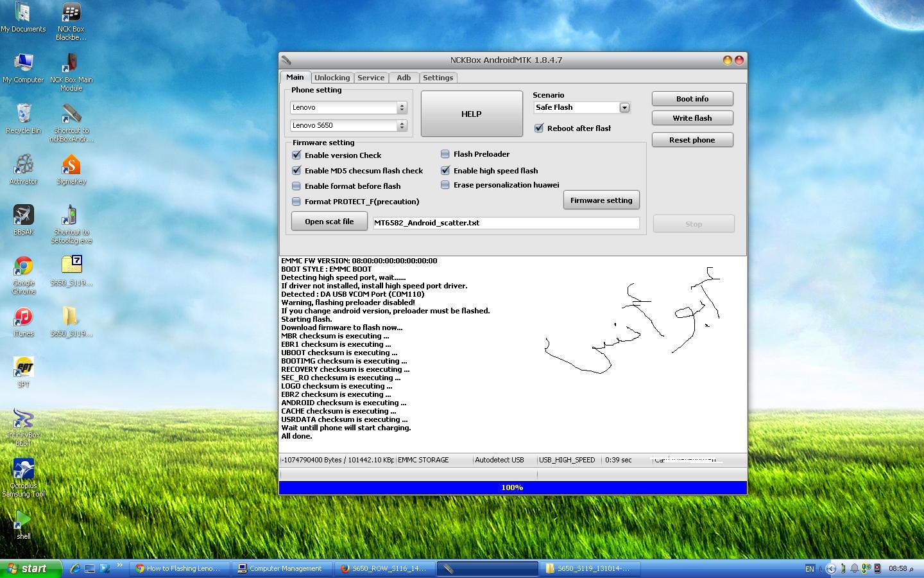Open Lenovo brand dropdown

click(x=348, y=107)
